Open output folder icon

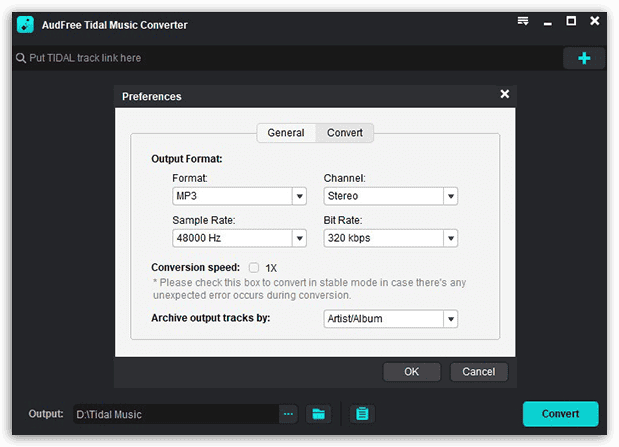click(x=318, y=414)
